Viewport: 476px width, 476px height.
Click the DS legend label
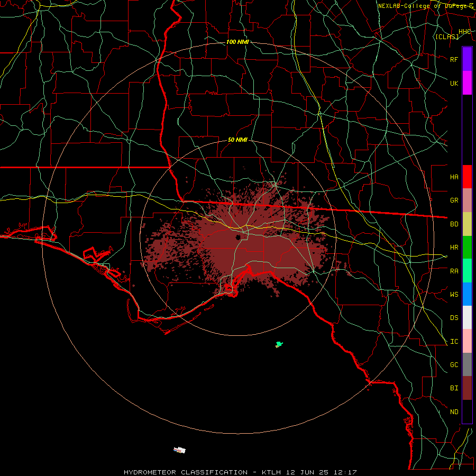(454, 318)
